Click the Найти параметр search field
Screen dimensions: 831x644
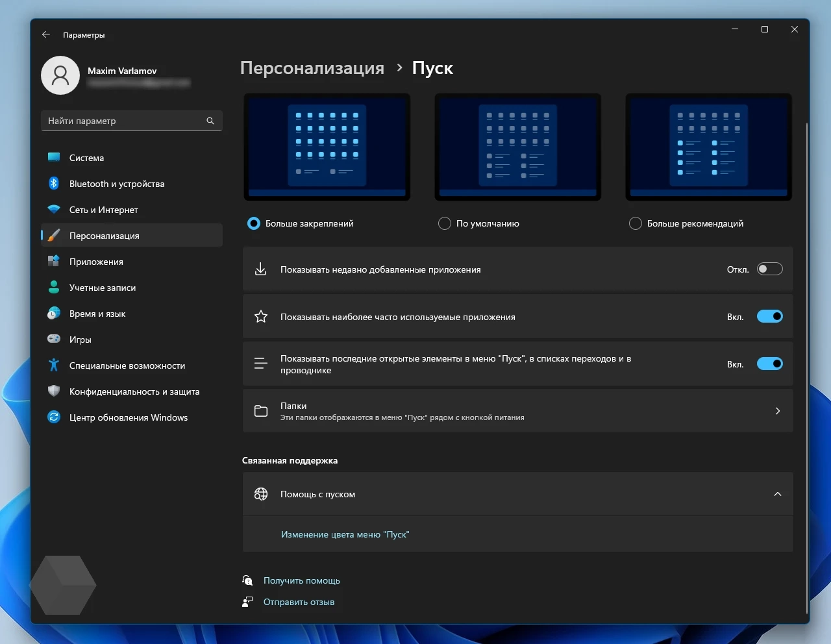coord(132,121)
